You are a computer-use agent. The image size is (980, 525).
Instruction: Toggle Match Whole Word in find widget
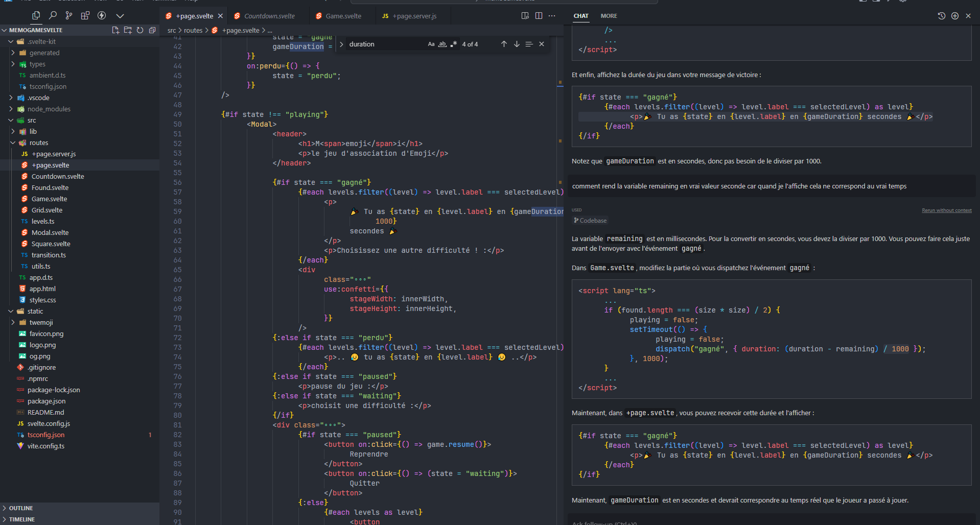[442, 44]
